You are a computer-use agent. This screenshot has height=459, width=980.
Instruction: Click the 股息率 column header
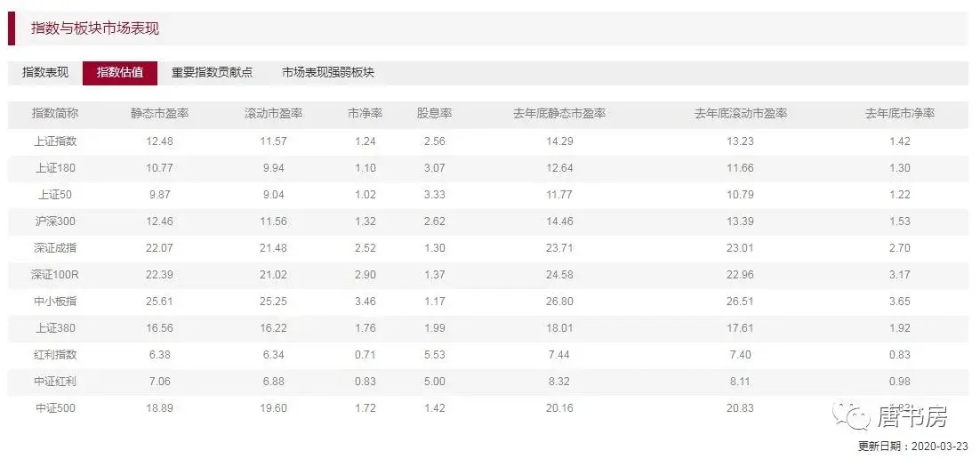click(435, 114)
